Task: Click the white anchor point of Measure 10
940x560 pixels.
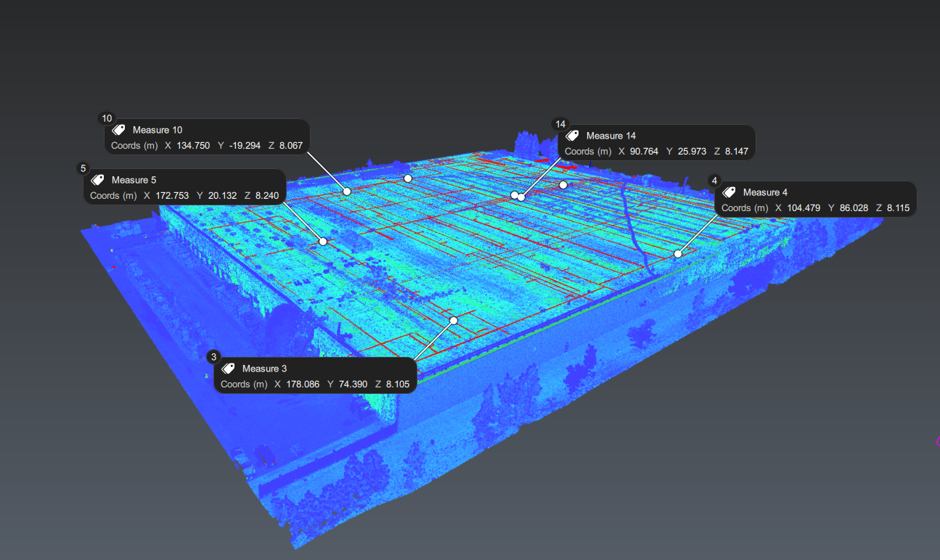Action: coord(346,191)
